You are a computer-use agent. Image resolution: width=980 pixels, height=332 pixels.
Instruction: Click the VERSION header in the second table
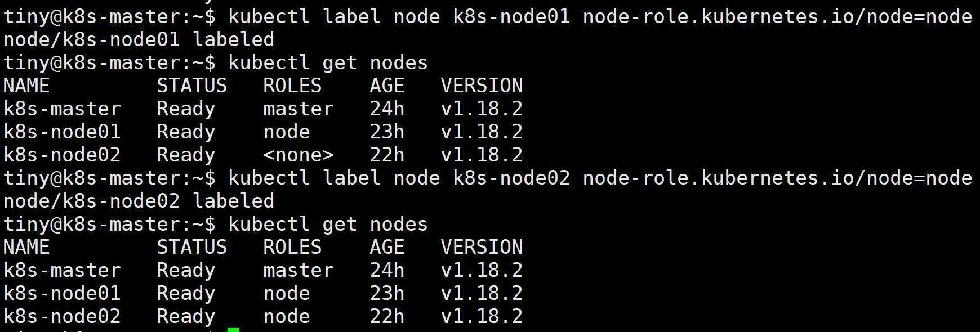[482, 247]
